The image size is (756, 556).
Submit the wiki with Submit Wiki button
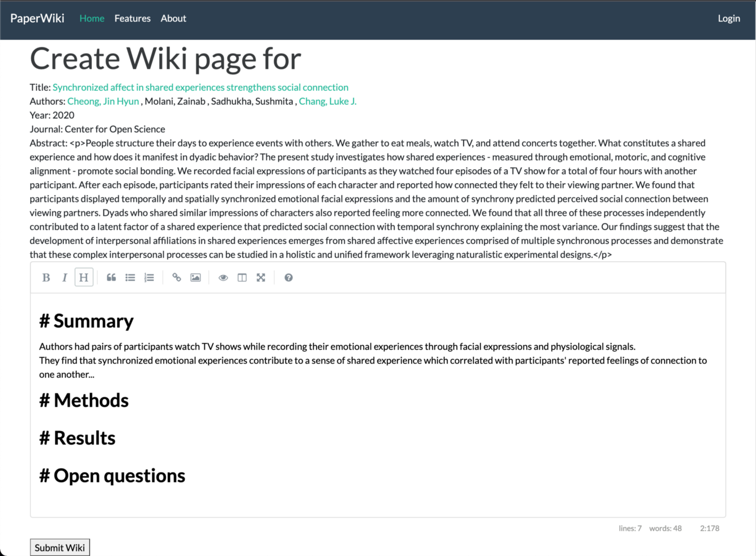[60, 547]
